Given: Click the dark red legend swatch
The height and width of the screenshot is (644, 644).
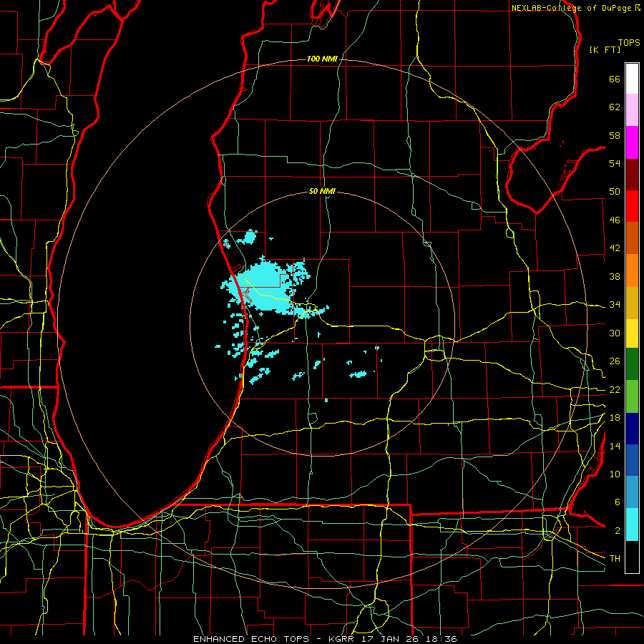Looking at the screenshot, I should click(632, 175).
